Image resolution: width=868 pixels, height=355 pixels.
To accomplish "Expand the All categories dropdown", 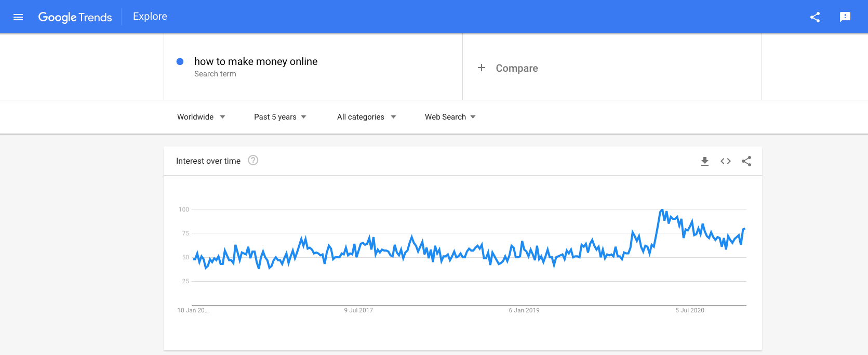I will [x=366, y=117].
